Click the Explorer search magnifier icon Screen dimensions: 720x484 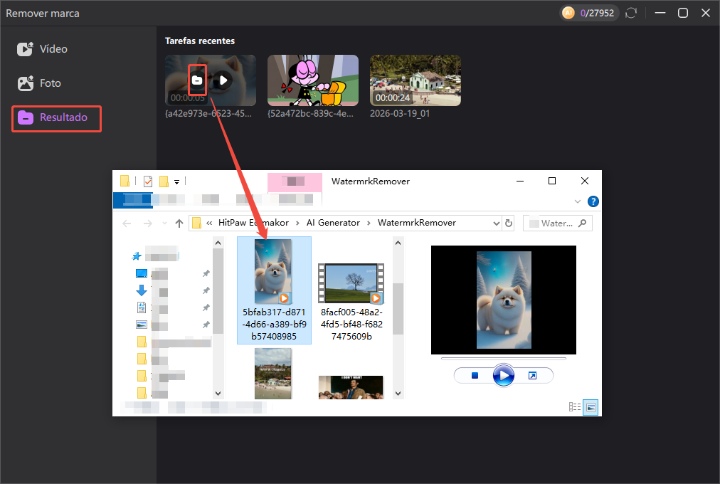583,223
